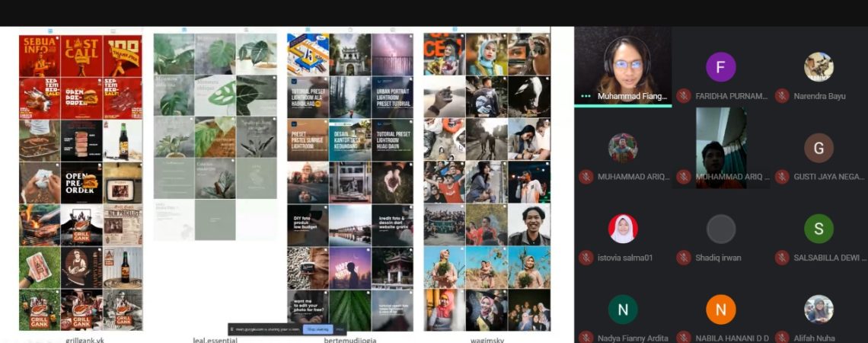
Task: Open red SEBUAH INFO post thumbnail
Action: point(40,56)
